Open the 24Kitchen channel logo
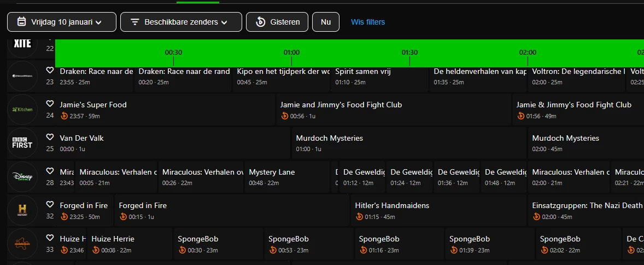This screenshot has height=265, width=644. (x=22, y=110)
